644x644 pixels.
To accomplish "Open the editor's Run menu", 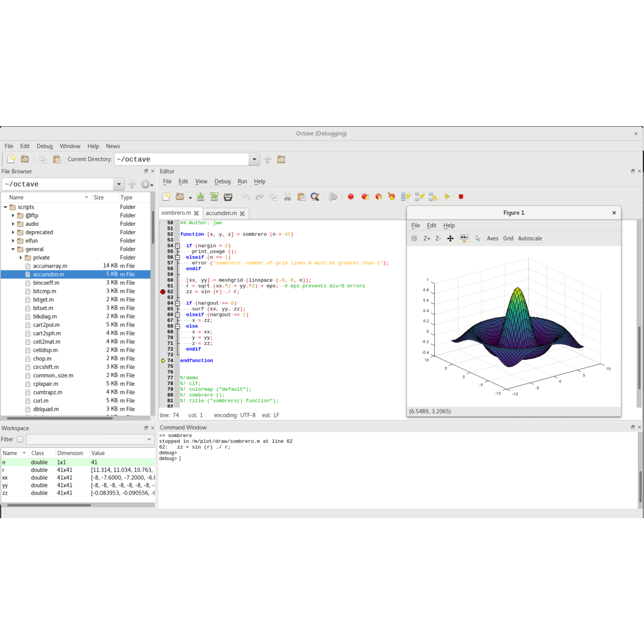I will pos(242,182).
